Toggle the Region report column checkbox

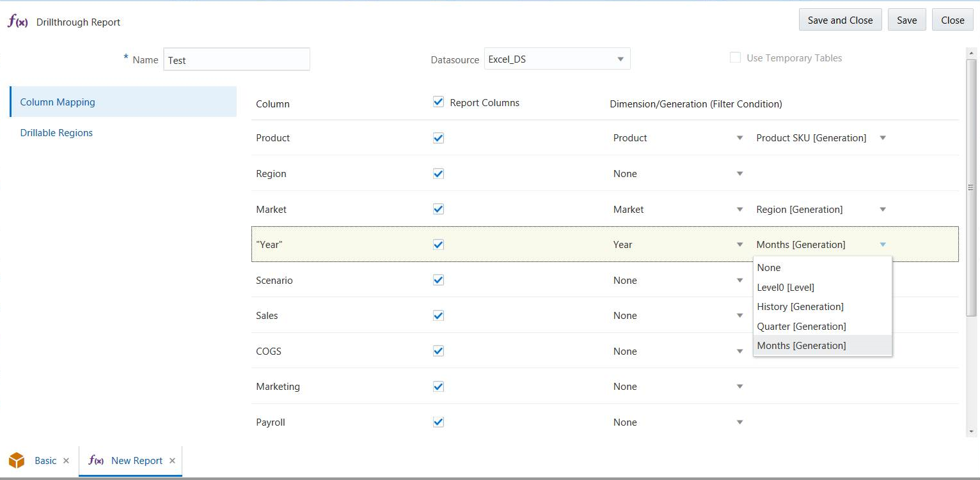click(x=438, y=173)
